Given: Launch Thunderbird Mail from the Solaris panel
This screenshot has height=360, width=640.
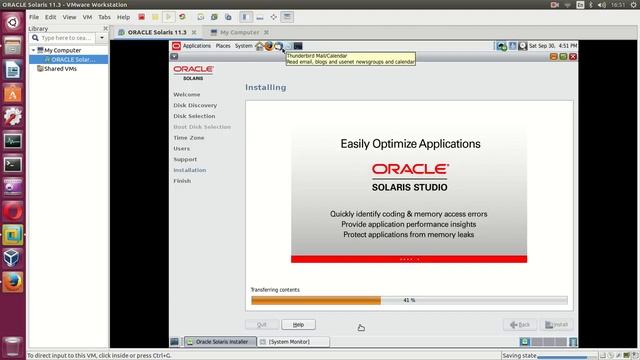Looking at the screenshot, I should pyautogui.click(x=278, y=46).
